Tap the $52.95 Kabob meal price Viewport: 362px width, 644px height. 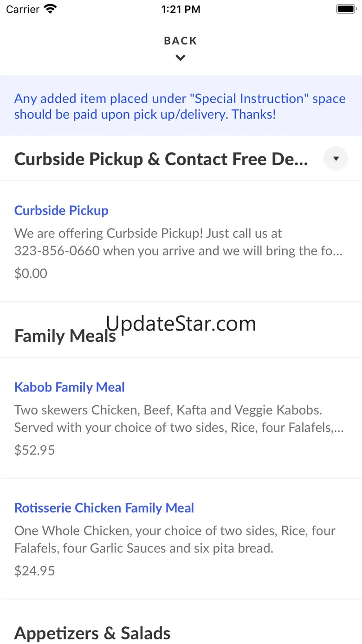click(x=34, y=450)
